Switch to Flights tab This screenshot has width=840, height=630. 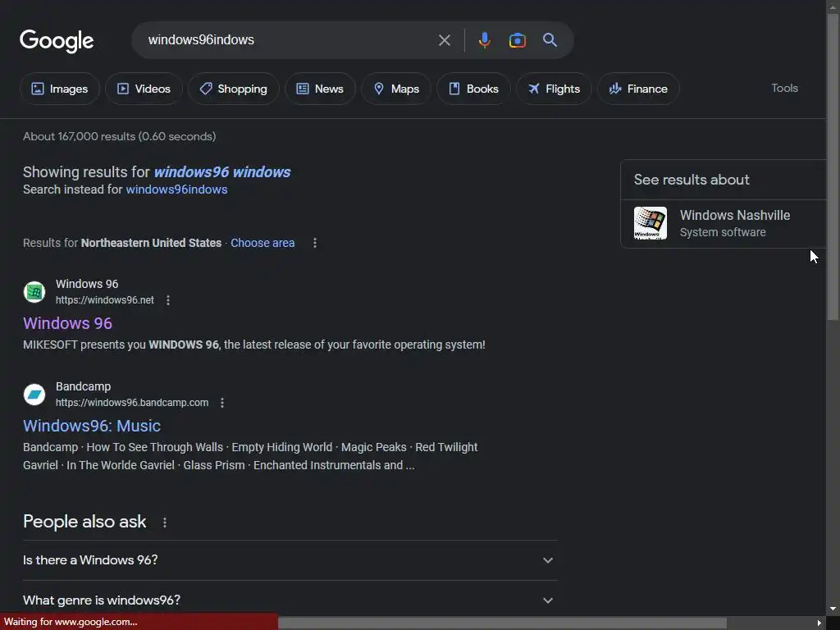point(554,89)
